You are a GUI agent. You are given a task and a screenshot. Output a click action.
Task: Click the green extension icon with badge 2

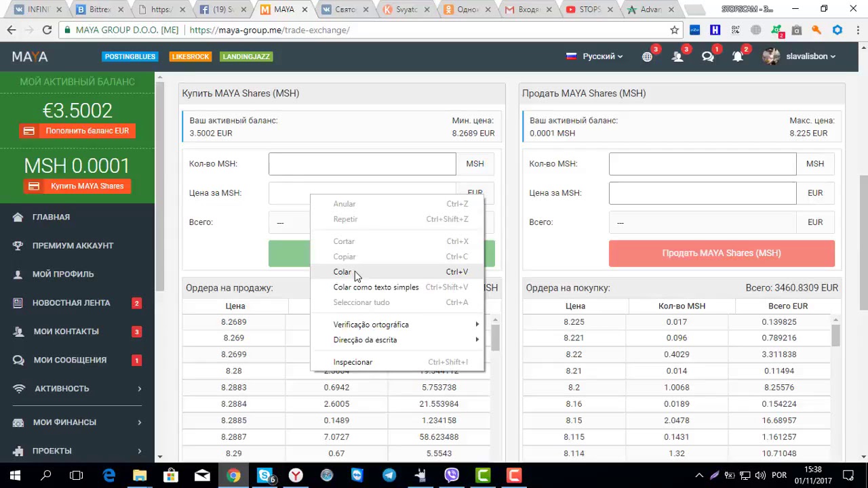[776, 30]
